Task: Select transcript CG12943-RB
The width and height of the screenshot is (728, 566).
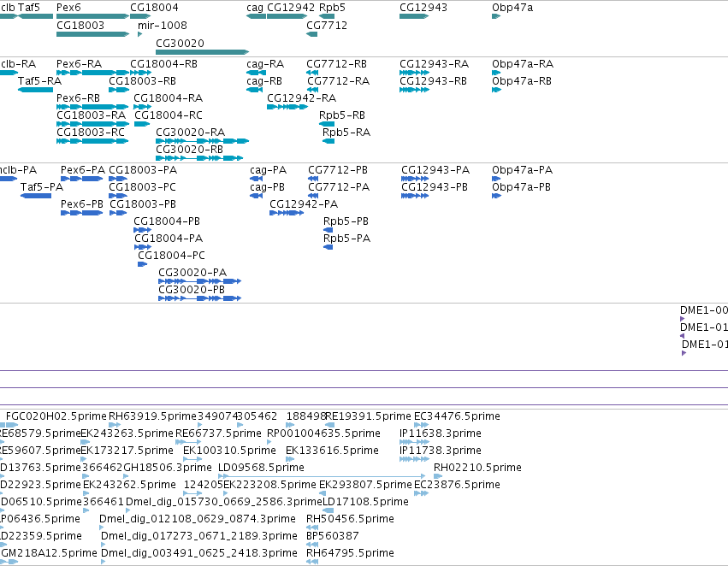Action: 433,80
